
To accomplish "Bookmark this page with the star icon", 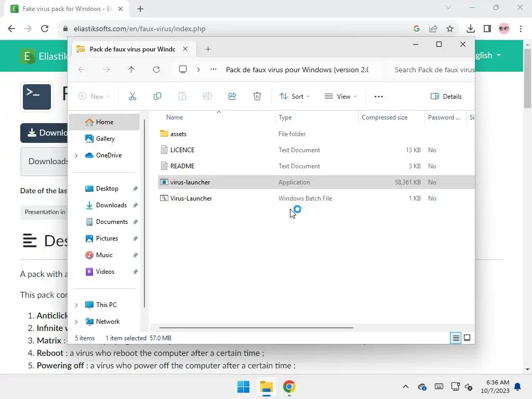I will click(450, 29).
